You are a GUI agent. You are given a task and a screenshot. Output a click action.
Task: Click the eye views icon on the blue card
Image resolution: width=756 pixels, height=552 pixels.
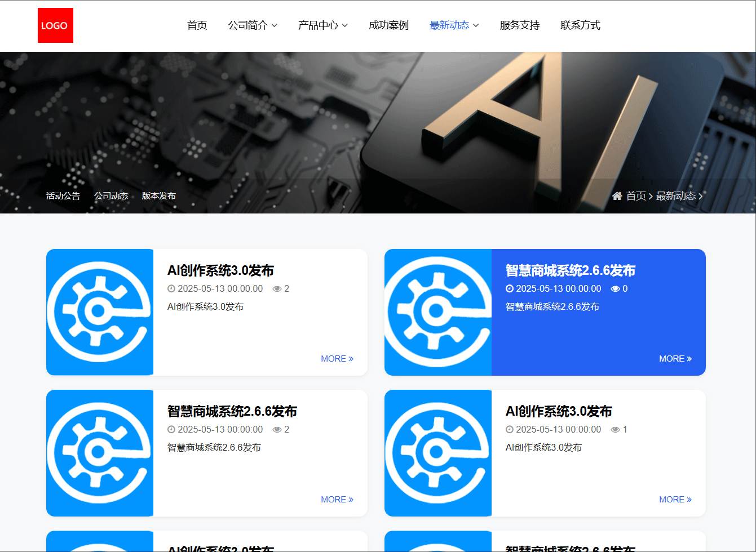[x=615, y=289]
